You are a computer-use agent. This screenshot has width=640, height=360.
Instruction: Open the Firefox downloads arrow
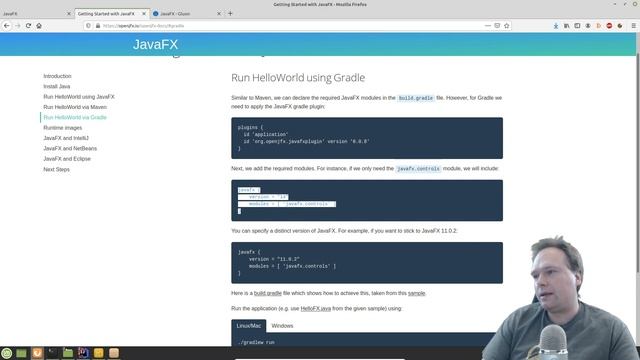(556, 26)
